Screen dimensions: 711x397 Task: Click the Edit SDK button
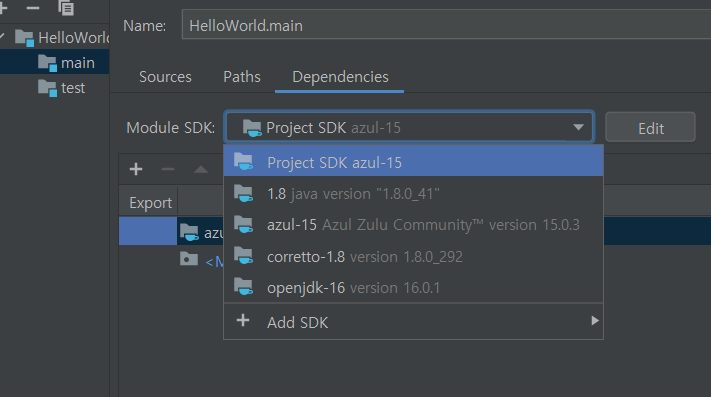point(650,128)
